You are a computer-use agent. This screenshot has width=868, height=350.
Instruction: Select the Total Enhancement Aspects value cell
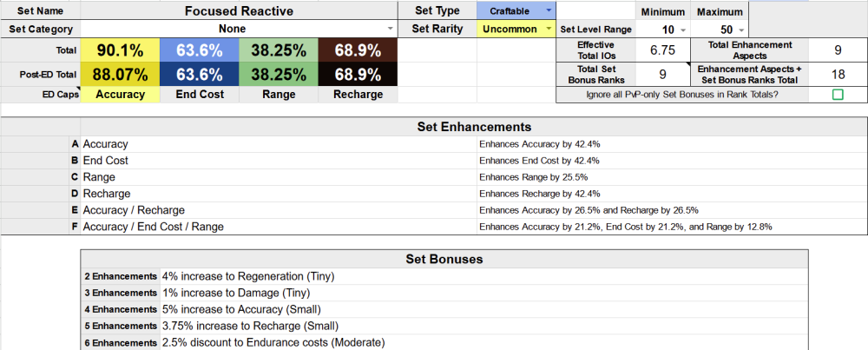pyautogui.click(x=838, y=50)
